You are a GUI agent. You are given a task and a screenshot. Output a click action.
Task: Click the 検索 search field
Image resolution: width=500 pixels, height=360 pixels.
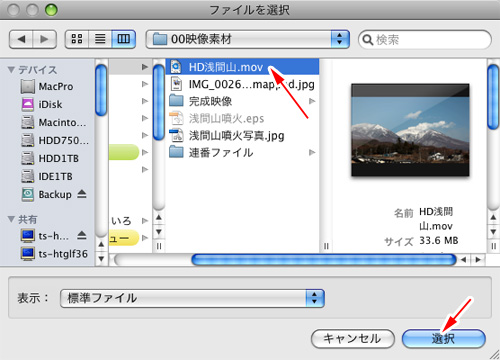425,40
